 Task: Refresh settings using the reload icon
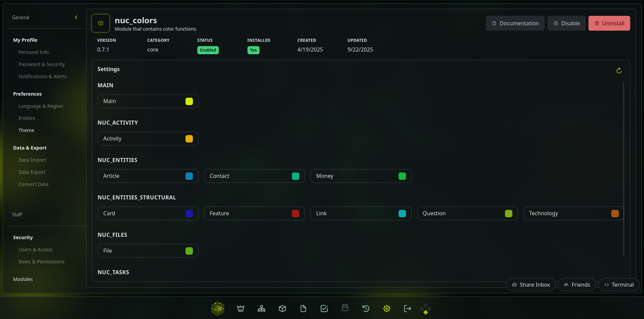[x=619, y=70]
